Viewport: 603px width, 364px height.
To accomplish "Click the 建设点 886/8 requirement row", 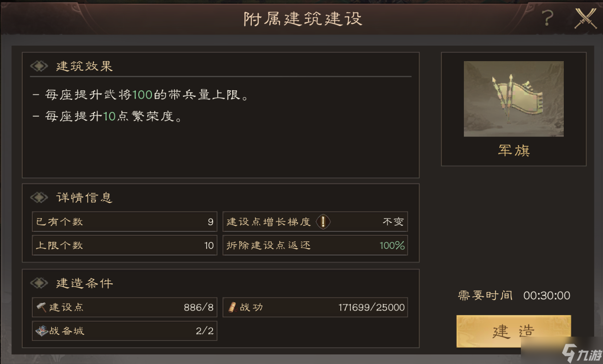I will pos(125,307).
